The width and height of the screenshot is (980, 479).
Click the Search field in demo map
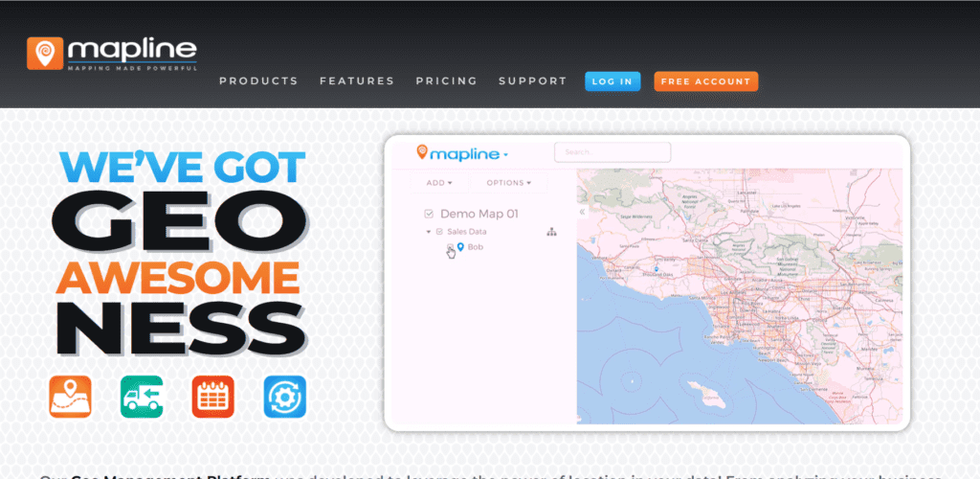click(x=612, y=152)
